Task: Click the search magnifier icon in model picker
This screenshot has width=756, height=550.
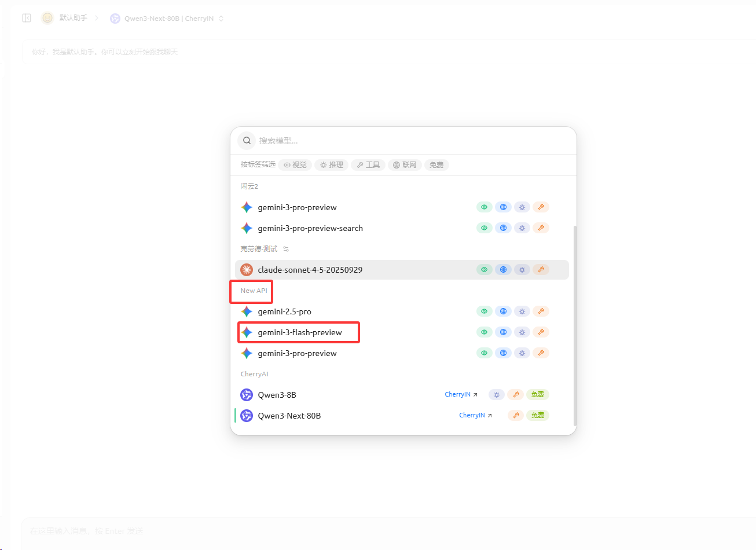Action: (247, 141)
